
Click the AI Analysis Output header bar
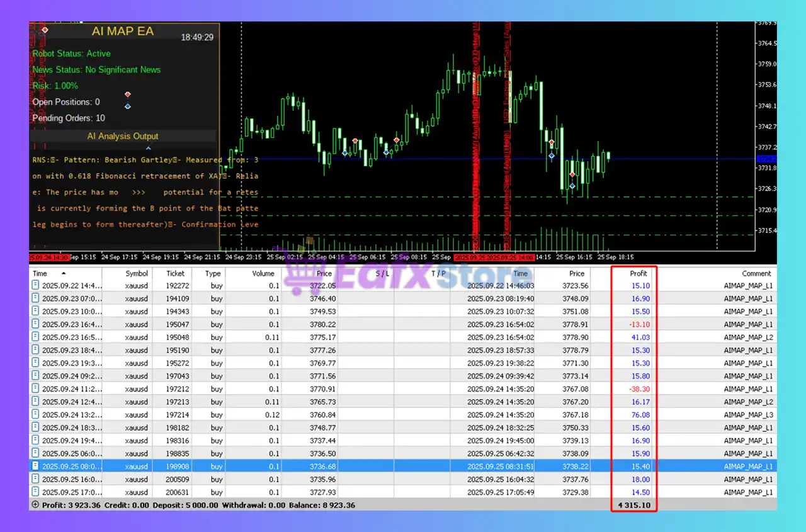tap(123, 136)
